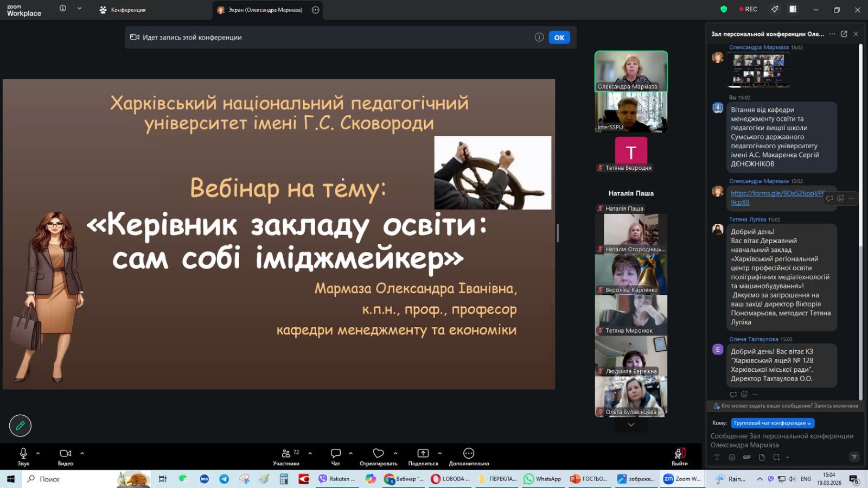This screenshot has width=868, height=488.
Task: Show more participants with the down chevron
Action: [x=631, y=424]
